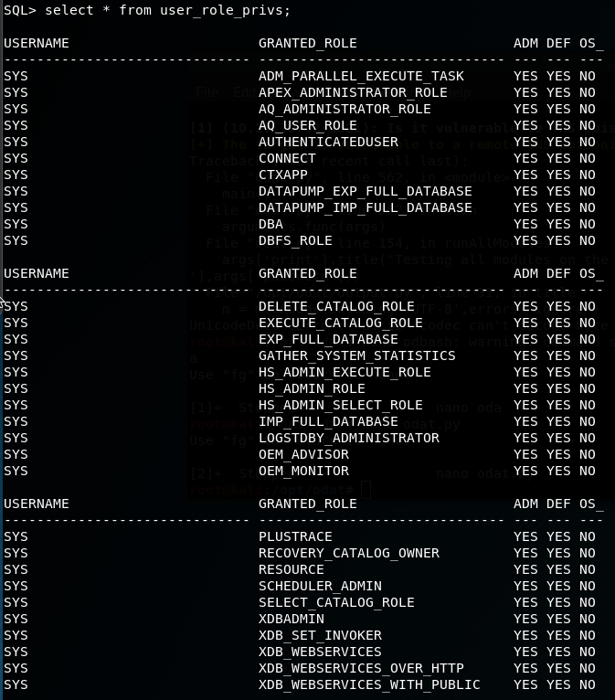The image size is (615, 700).
Task: Click the LOGSTDBY_ADMINISTRATOR role text
Action: point(348,438)
